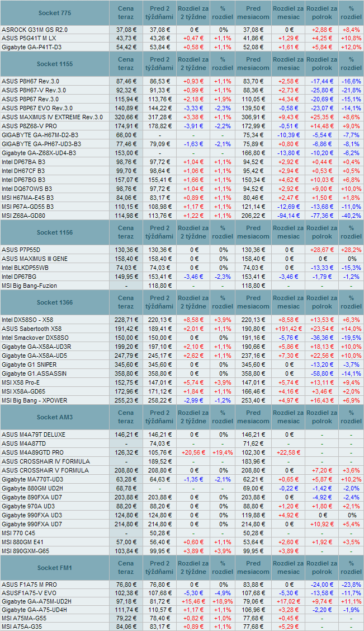
Task: Select Gigabyte G1.ASSASSIN product name
Action: pyautogui.click(x=34, y=373)
